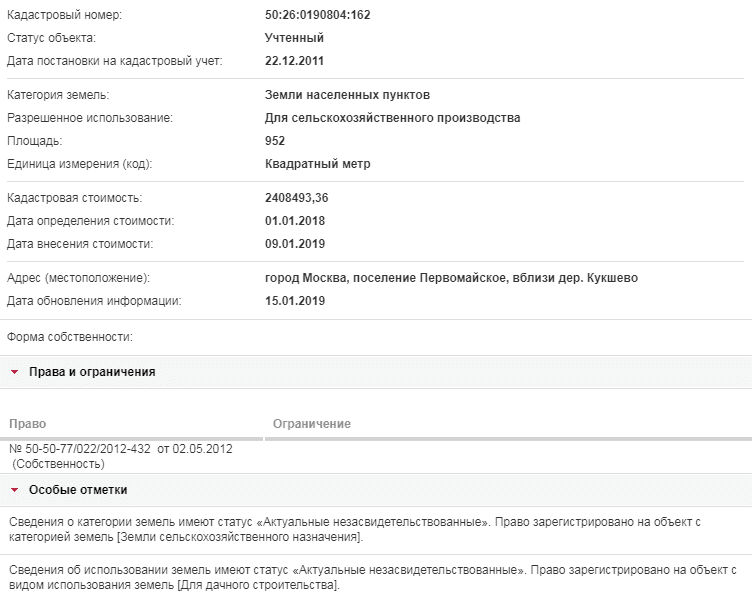This screenshot has width=752, height=601.
Task: Click Земли населенных пунктов category value
Action: tap(347, 95)
